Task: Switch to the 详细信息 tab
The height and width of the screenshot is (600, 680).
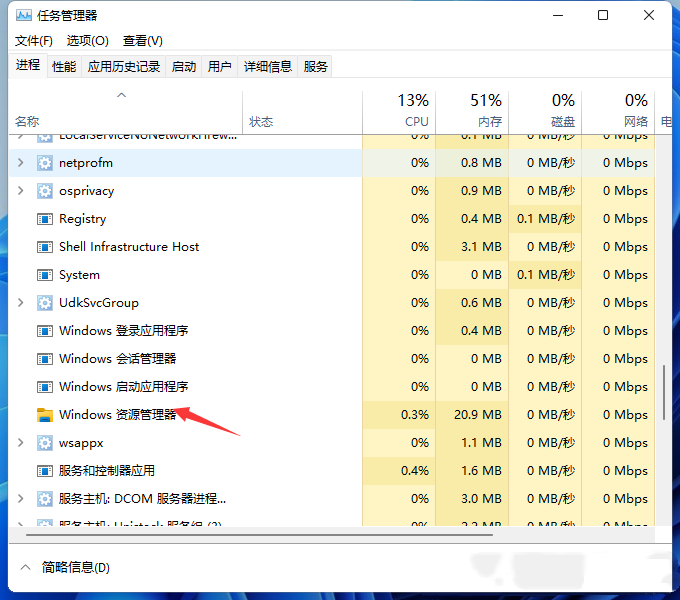Action: point(268,67)
